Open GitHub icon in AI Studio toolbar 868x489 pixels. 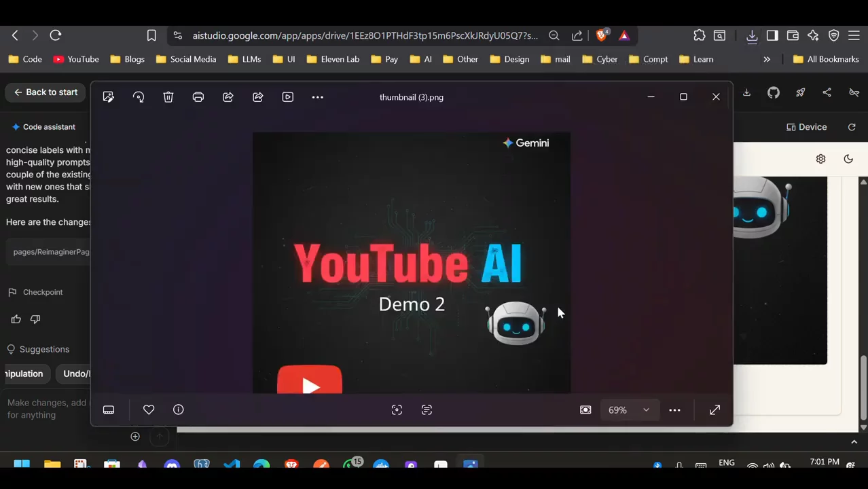(x=774, y=92)
